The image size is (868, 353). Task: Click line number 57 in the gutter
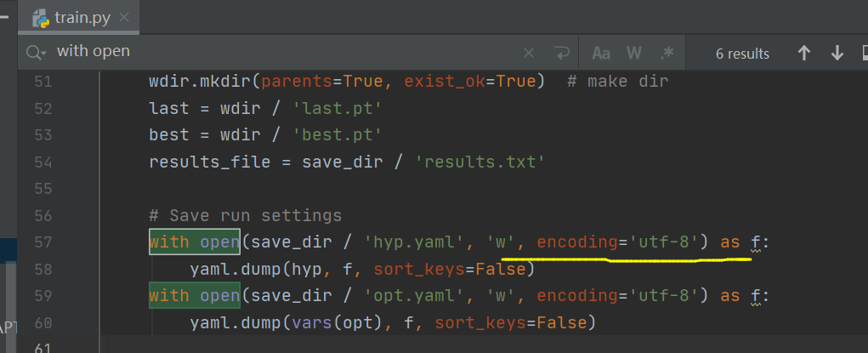43,242
